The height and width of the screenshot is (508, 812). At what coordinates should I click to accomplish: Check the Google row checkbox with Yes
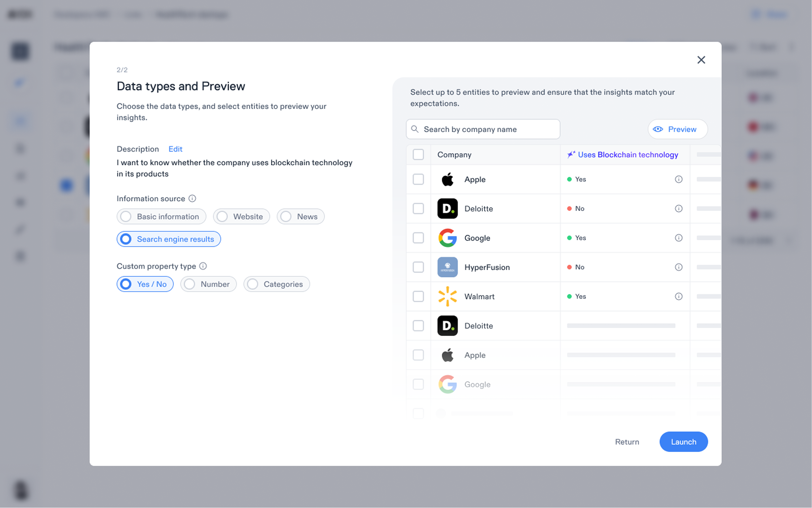418,238
